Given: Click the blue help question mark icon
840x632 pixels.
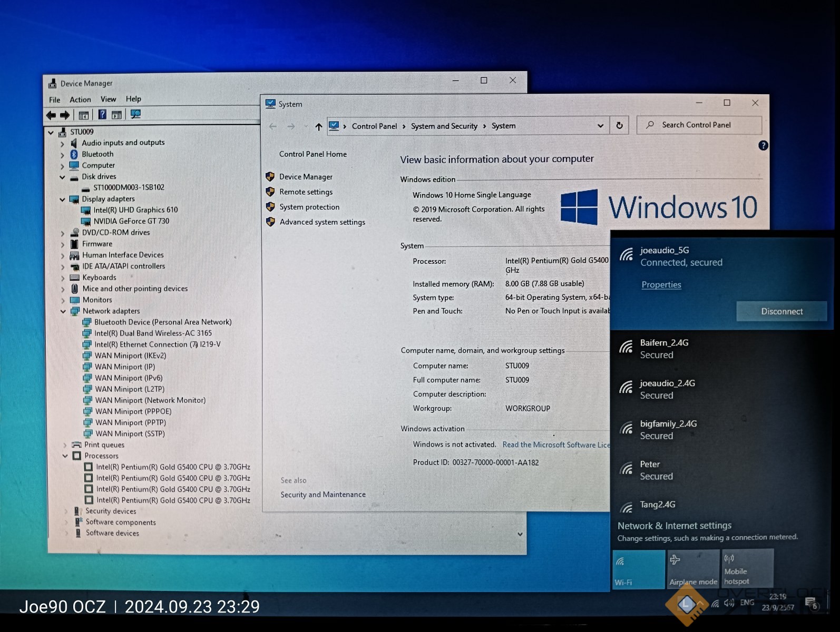Looking at the screenshot, I should 763,145.
